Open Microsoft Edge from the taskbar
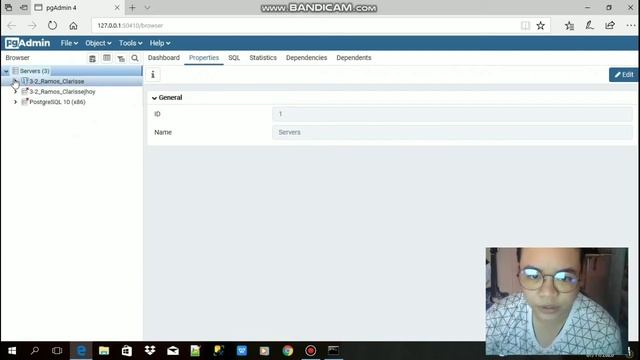This screenshot has width=640, height=360. point(81,351)
